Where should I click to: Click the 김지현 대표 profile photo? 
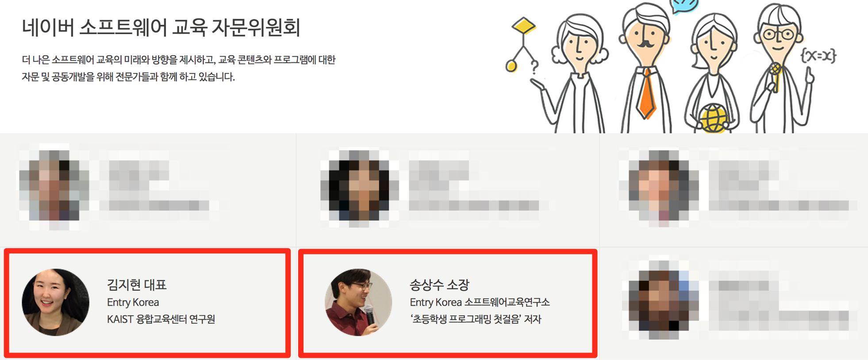56,303
